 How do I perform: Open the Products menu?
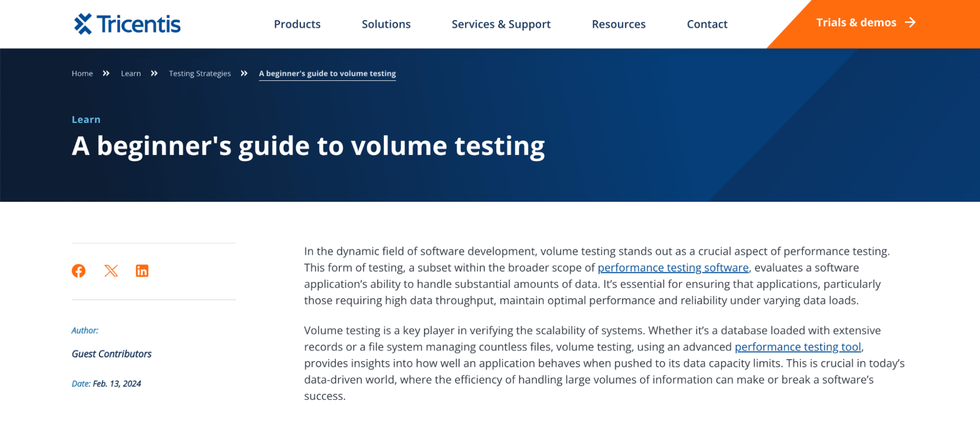click(x=297, y=24)
